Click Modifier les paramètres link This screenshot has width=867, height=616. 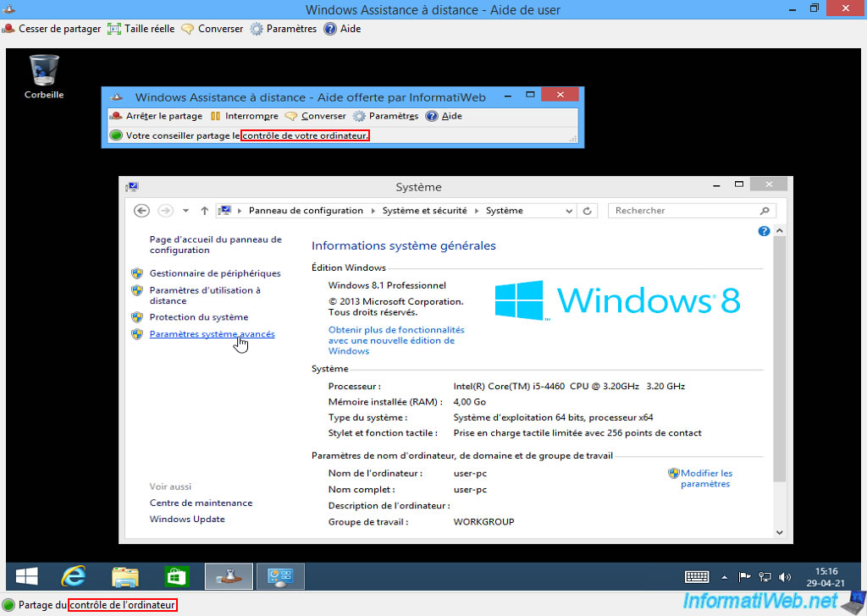[706, 478]
